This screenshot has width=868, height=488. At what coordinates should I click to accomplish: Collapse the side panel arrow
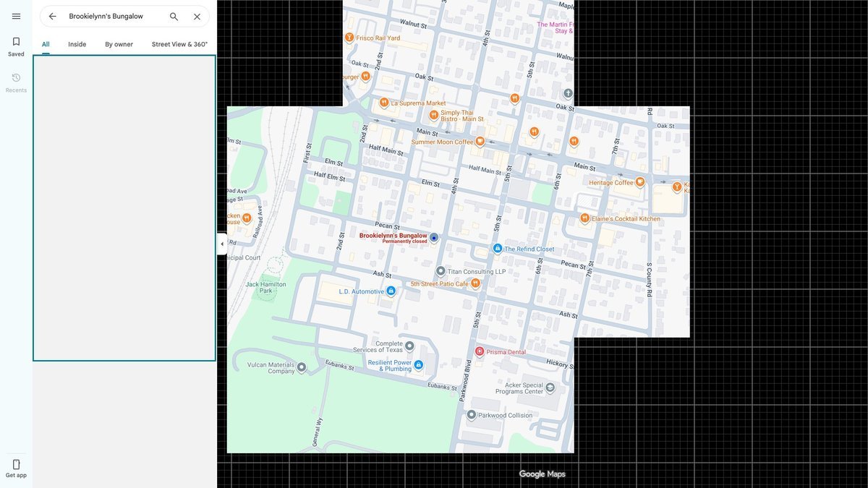[x=222, y=244]
